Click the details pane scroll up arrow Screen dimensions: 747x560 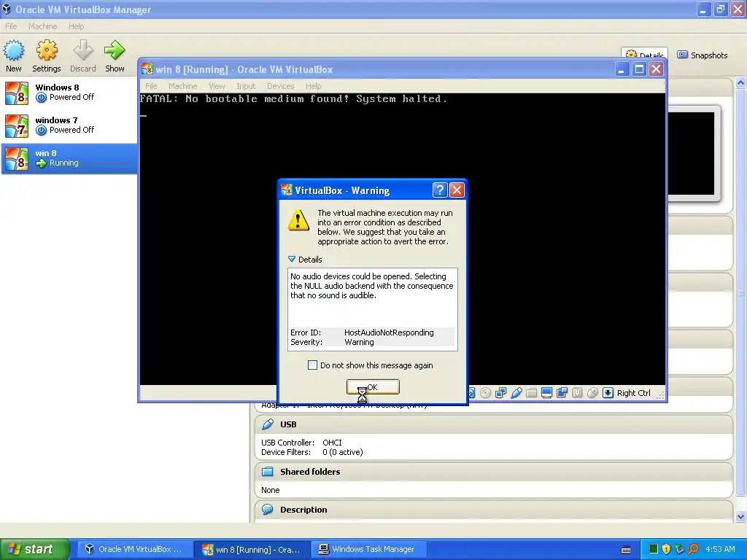pos(741,83)
